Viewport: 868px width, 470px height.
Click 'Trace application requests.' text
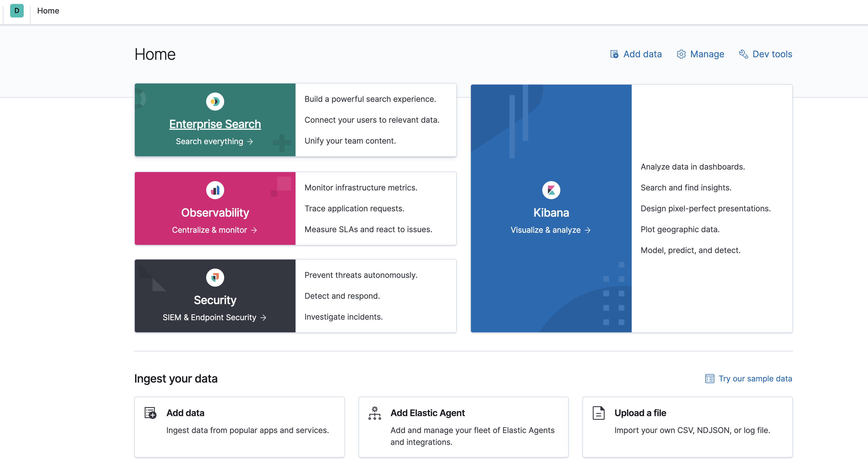click(x=354, y=209)
